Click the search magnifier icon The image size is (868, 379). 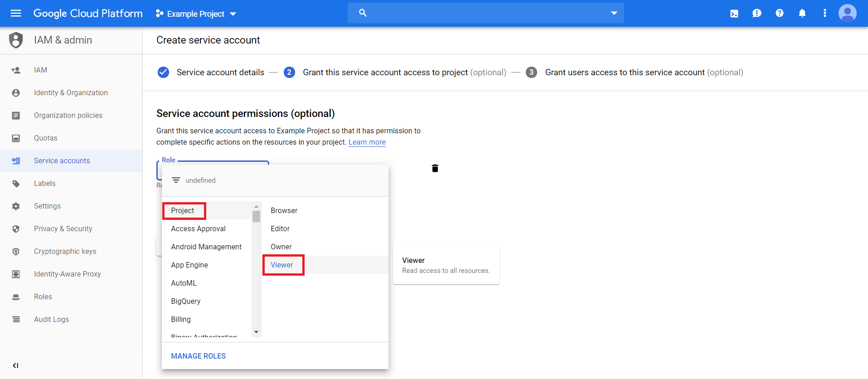pos(363,13)
